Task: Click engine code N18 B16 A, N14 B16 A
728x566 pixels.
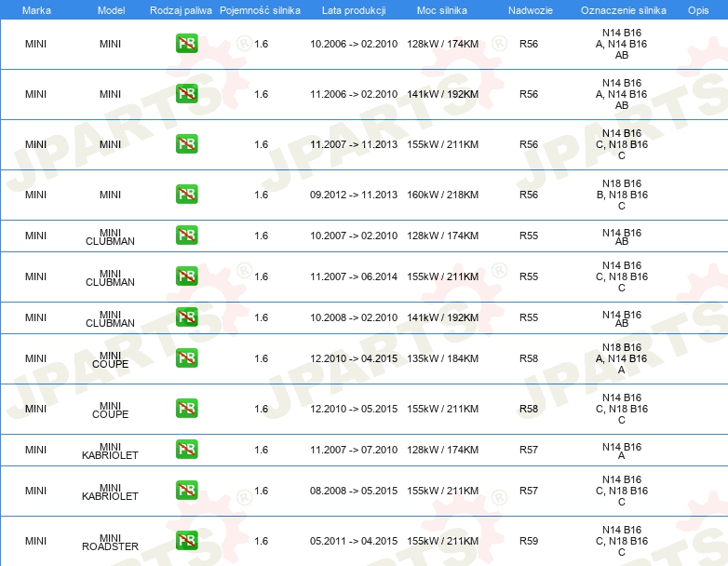Action: (622, 358)
